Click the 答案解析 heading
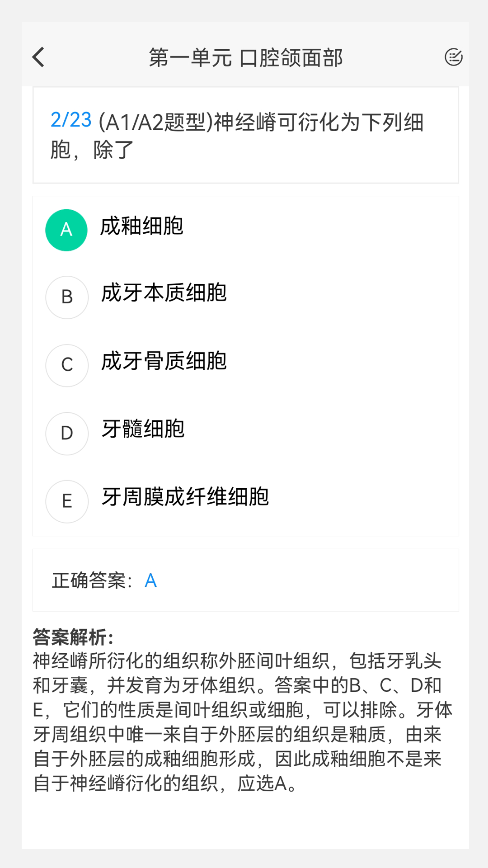 tap(73, 637)
